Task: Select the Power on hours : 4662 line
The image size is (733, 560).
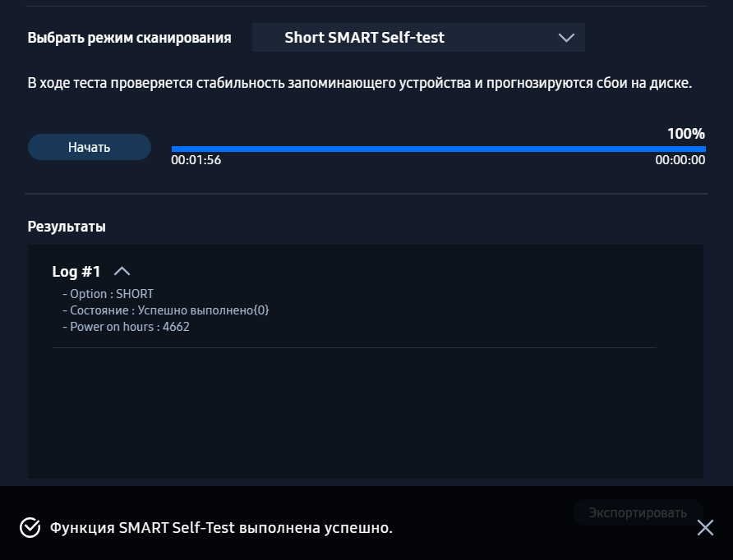Action: 126,327
